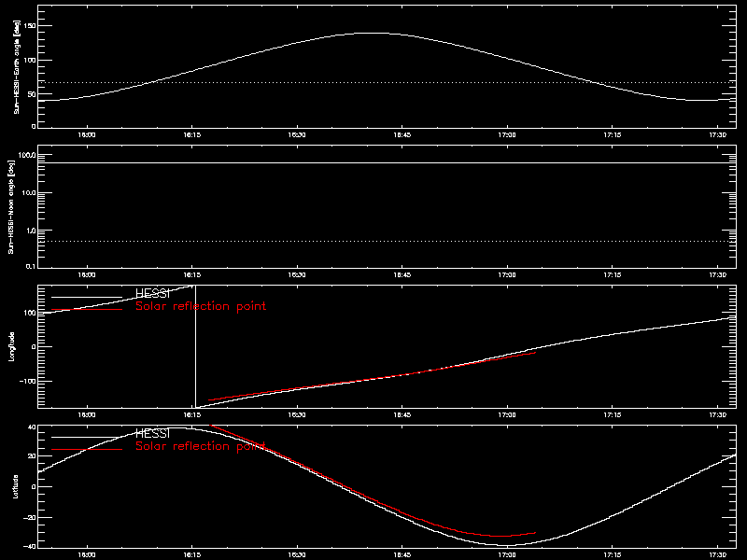
Task: Click the 100 tick on Longitude axis
Action: pos(30,313)
